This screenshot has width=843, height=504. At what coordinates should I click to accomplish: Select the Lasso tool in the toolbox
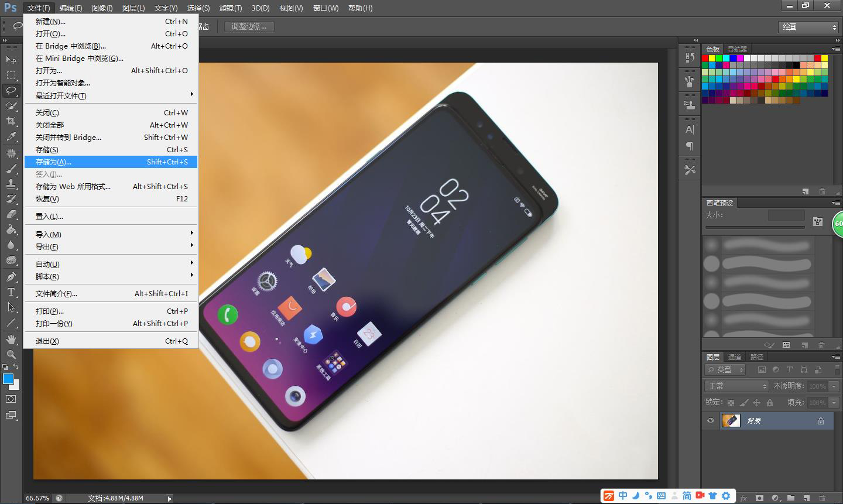click(x=11, y=91)
